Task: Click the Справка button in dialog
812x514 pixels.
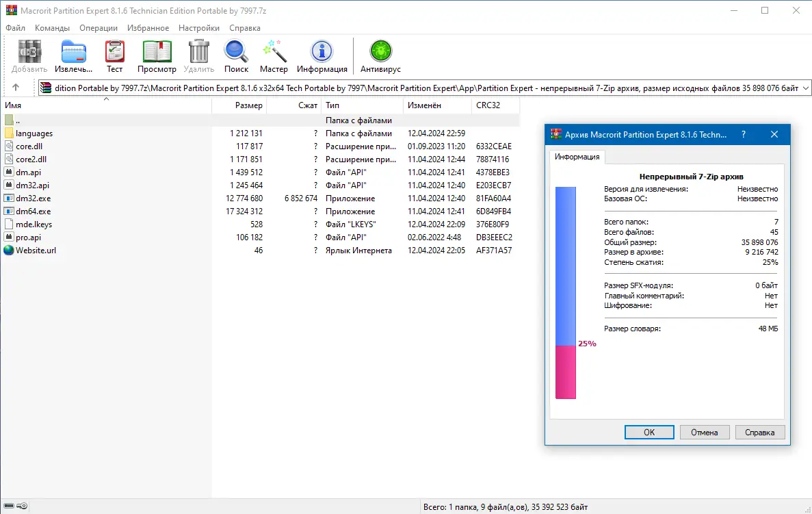Action: [760, 432]
